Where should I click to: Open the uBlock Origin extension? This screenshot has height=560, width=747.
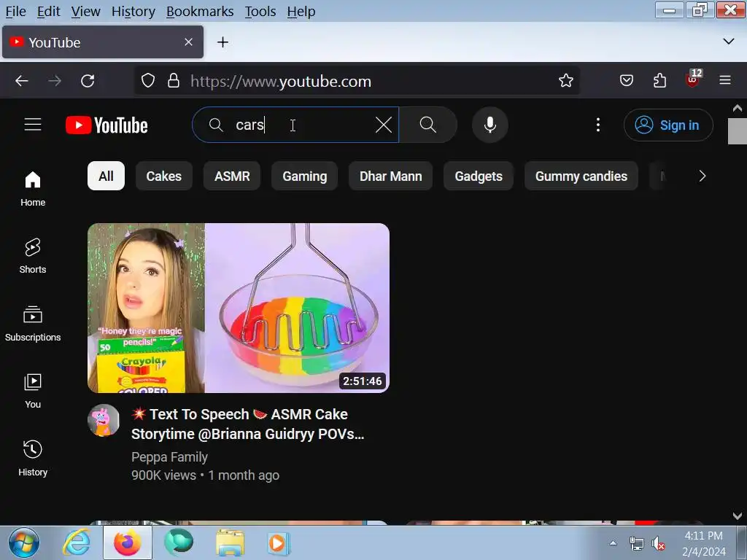point(694,79)
